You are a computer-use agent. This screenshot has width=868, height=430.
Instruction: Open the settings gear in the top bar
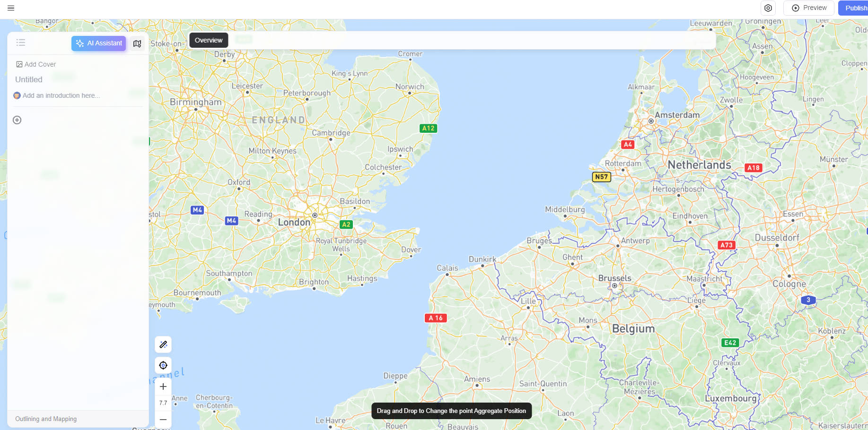(x=768, y=8)
